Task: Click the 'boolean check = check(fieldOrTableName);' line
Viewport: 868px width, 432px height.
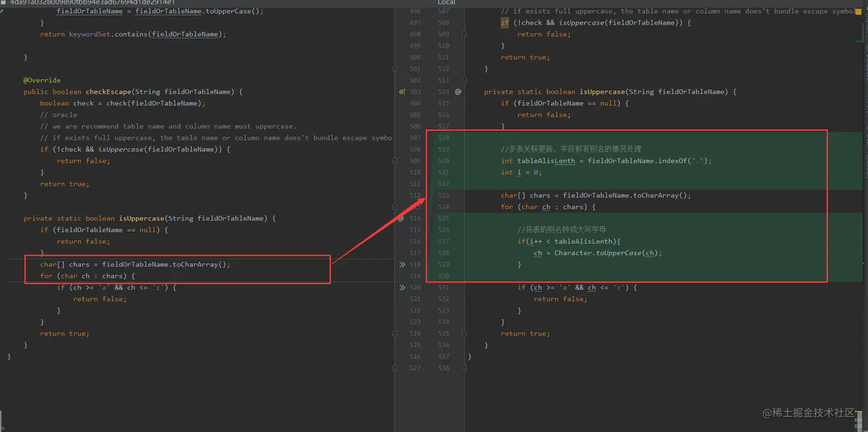Action: coord(123,103)
